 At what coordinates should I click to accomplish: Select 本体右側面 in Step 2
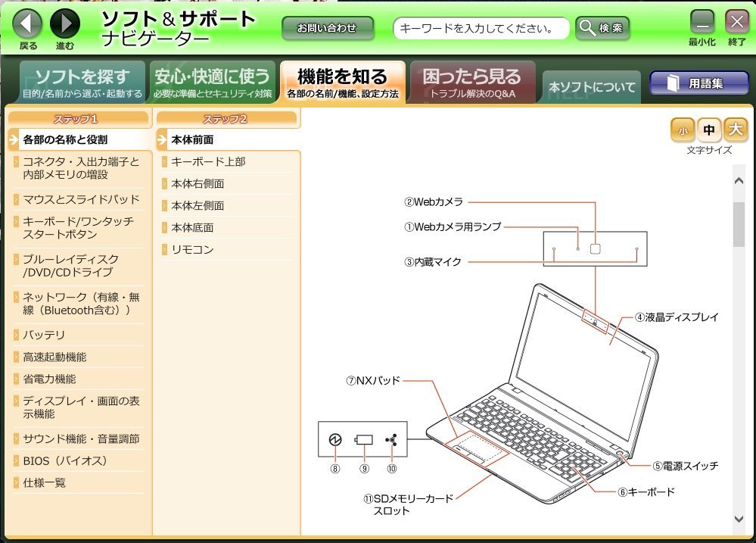point(229,184)
